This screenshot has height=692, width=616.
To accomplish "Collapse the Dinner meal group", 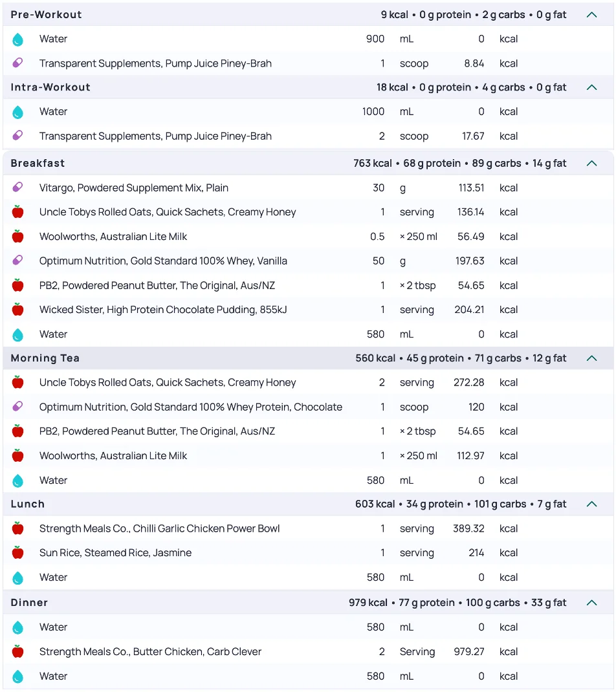I will [591, 603].
